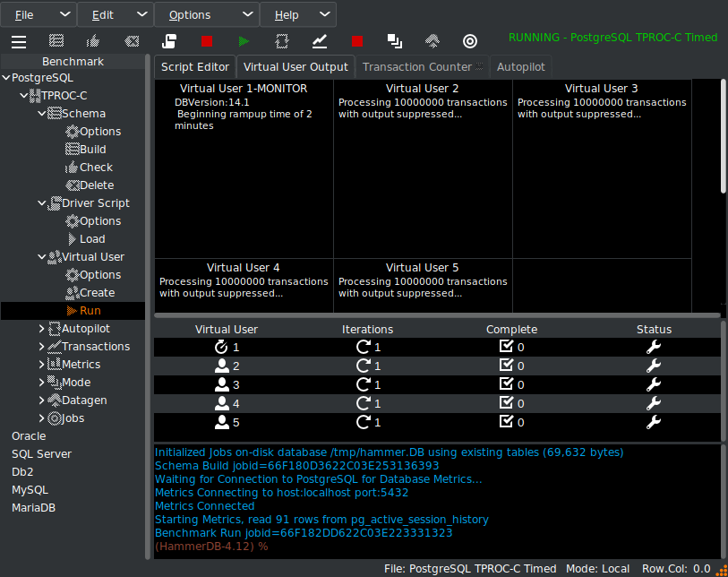This screenshot has height=577, width=728.
Task: Select SQL Server in the Benchmark tree
Action: point(41,454)
